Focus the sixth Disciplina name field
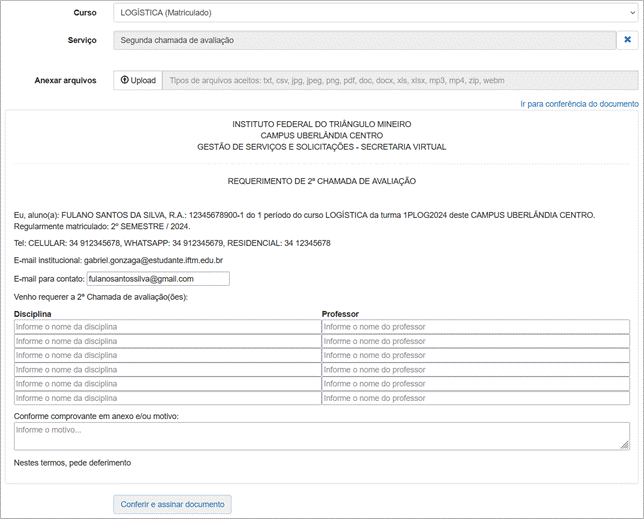Screen dimensions: 644x519 (x=168, y=398)
